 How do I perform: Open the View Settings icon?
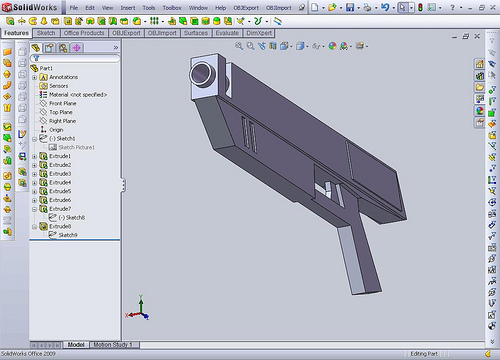[x=359, y=46]
